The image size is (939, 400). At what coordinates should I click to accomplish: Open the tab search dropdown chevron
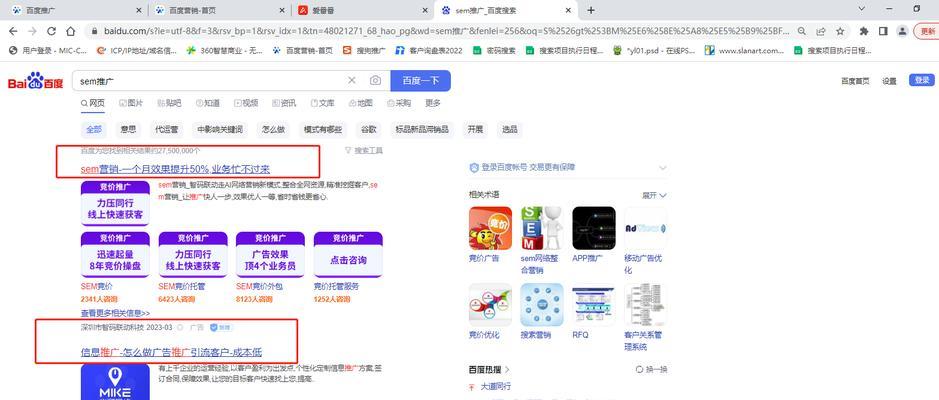pyautogui.click(x=862, y=9)
